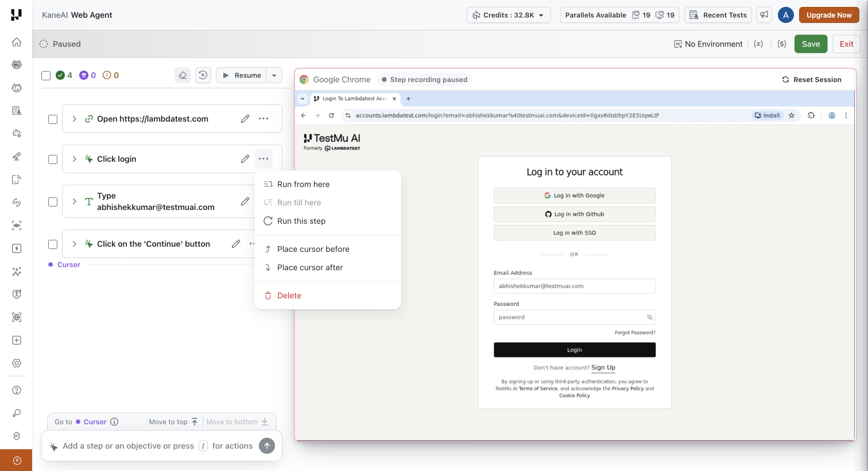This screenshot has height=471, width=868.
Task: Select 'Place cursor before'
Action: pyautogui.click(x=328, y=249)
